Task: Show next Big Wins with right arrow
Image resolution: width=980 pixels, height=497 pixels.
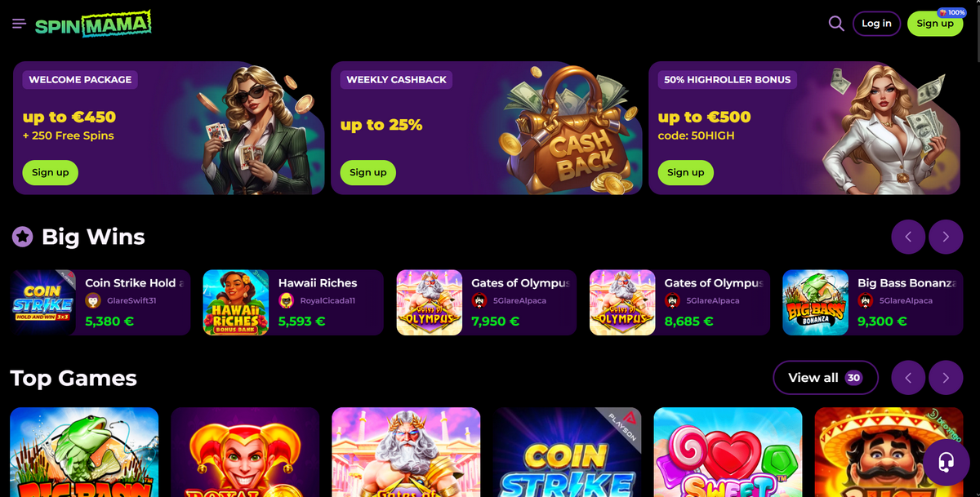Action: pos(946,237)
